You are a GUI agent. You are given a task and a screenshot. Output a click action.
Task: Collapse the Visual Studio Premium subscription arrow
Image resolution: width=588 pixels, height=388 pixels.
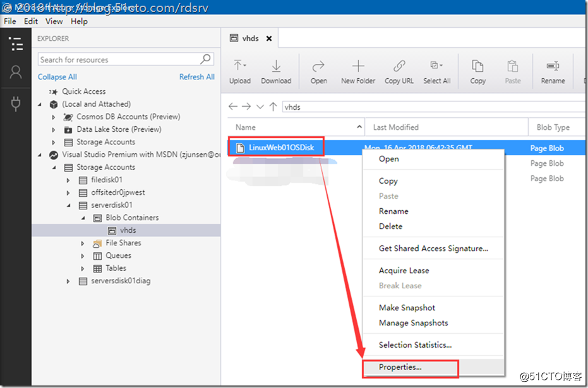(x=40, y=155)
